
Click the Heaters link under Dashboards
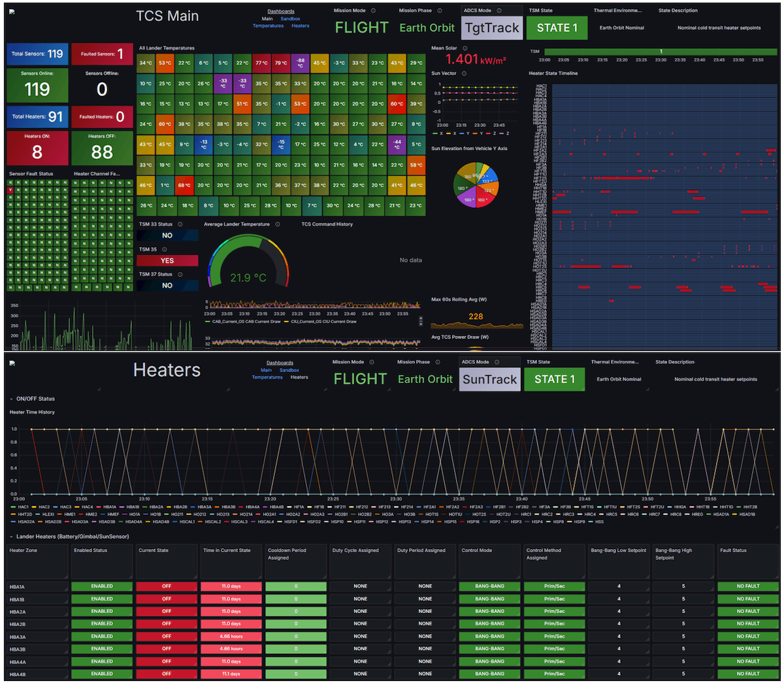point(301,25)
